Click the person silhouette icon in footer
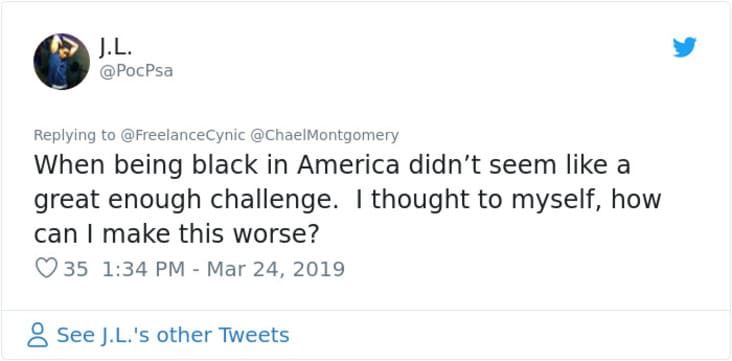This screenshot has height=361, width=732. (x=37, y=335)
